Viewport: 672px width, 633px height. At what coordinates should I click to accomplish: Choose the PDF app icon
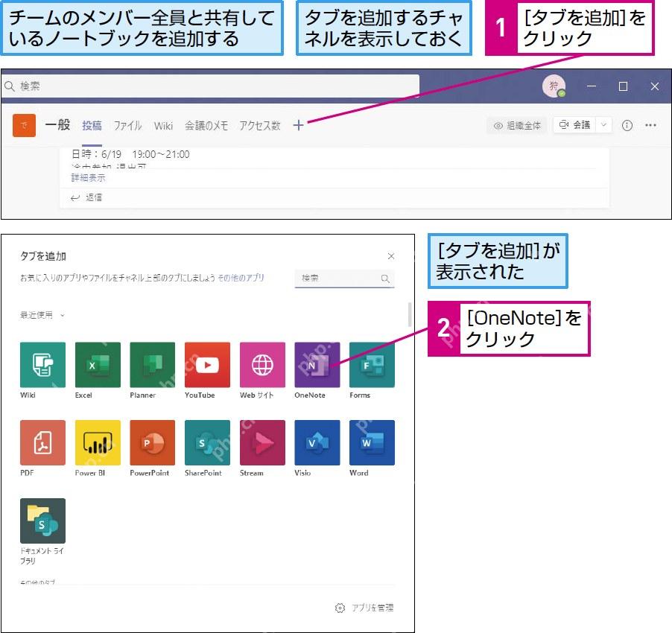pos(43,443)
